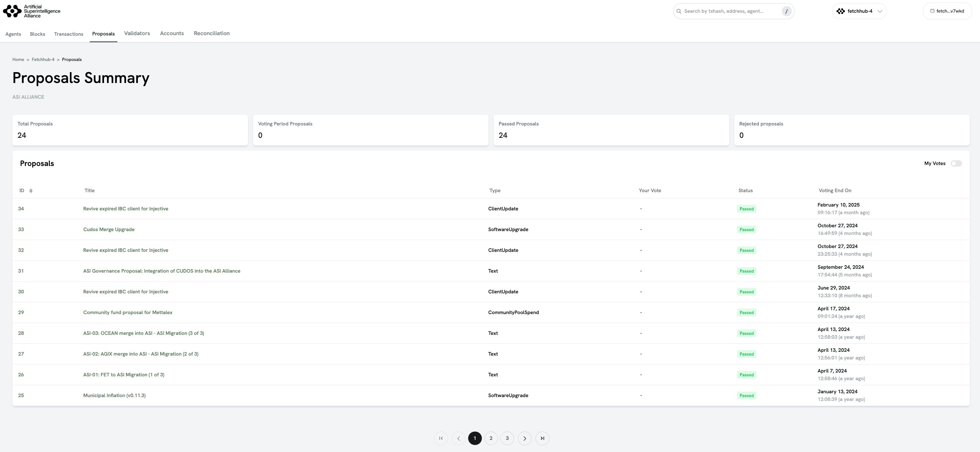Open the Cudos Merge Upgrade proposal

pyautogui.click(x=108, y=230)
